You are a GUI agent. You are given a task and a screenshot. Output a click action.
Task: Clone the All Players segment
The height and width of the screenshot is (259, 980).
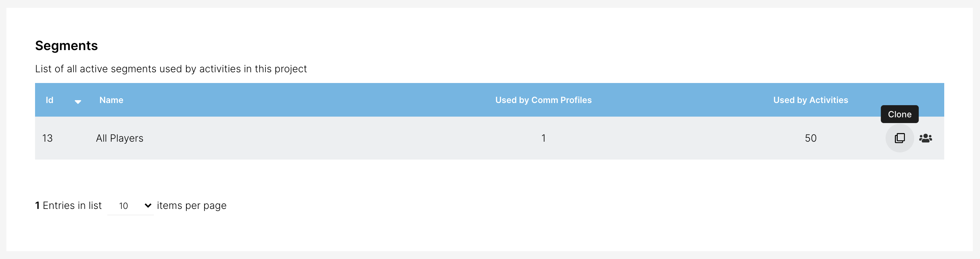point(900,138)
